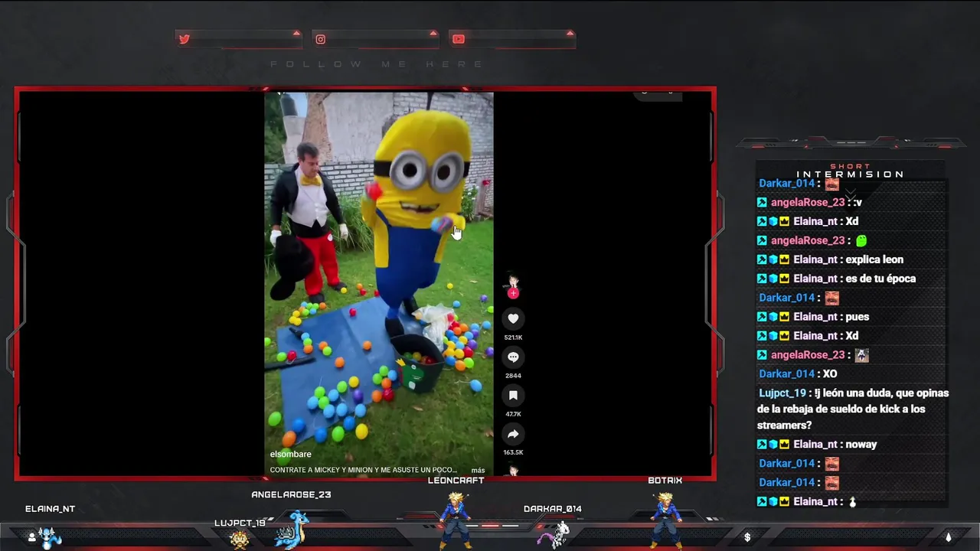This screenshot has height=551, width=980.
Task: Click the green emote in angelaRose_23's message
Action: pos(861,240)
